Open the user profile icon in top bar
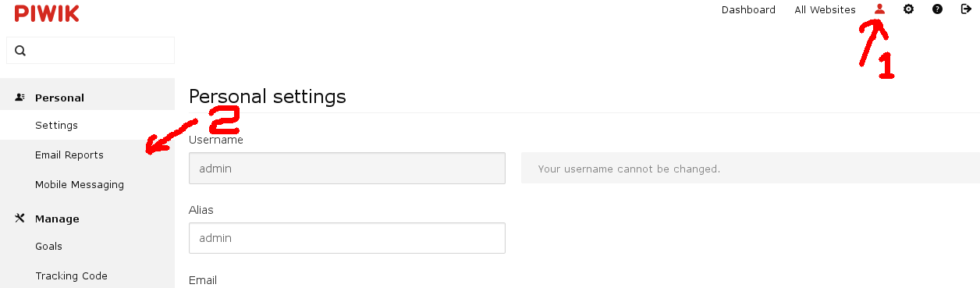The width and height of the screenshot is (980, 288). (880, 9)
